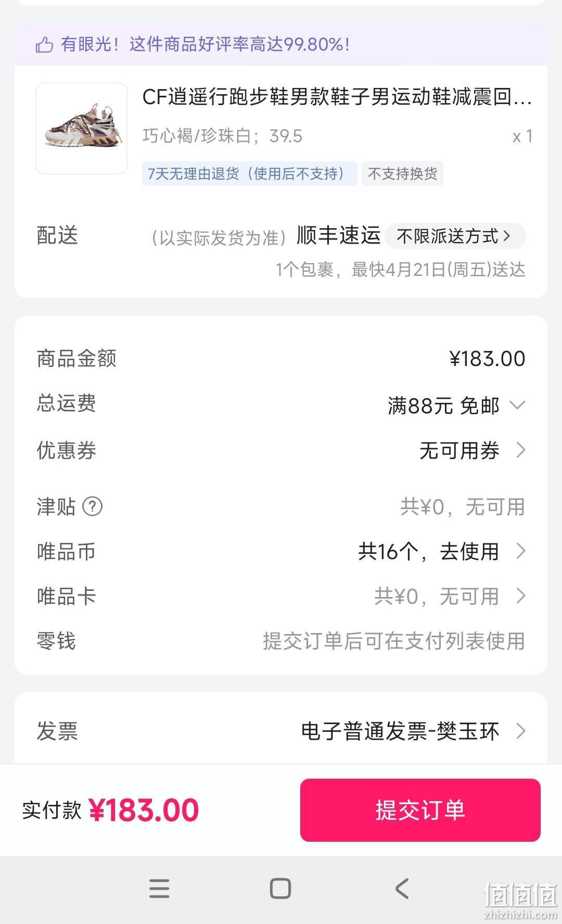Image resolution: width=562 pixels, height=924 pixels.
Task: Tap the 无可用券 coupon status text
Action: pos(459,451)
